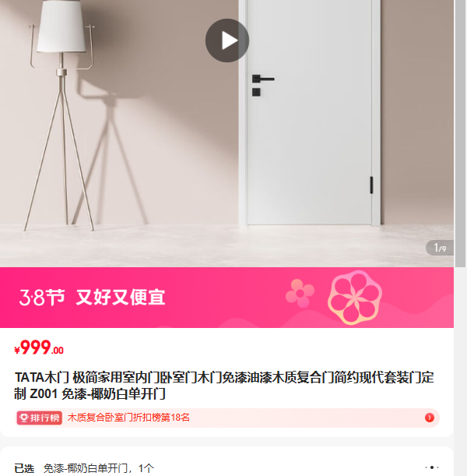Click the 3·8节 promotion label
467x476 pixels.
point(42,297)
